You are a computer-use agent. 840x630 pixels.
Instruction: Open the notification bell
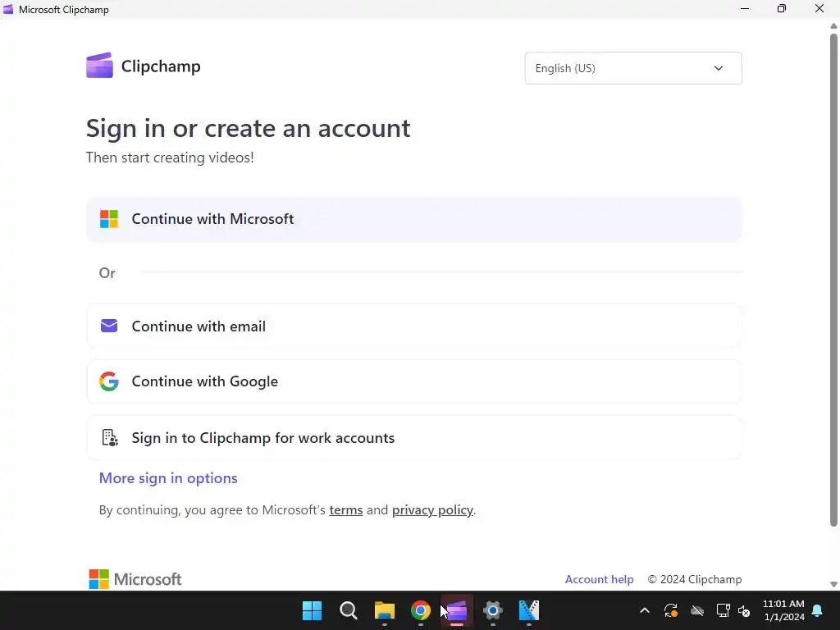click(x=818, y=610)
